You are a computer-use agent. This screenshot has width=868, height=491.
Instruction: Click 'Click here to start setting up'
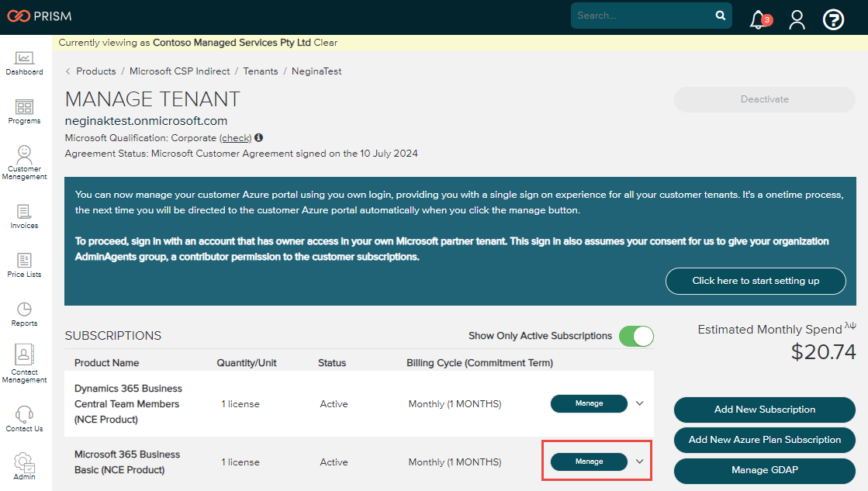(756, 282)
